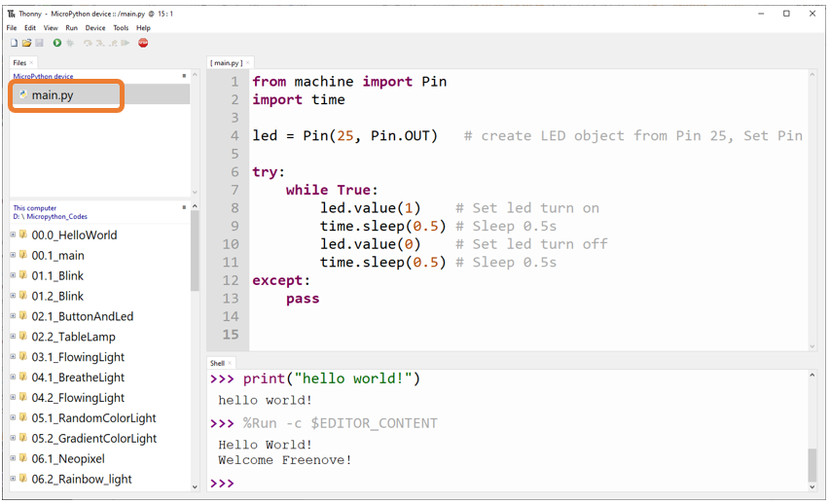
Task: Place cursor on editor line 15
Action: click(x=528, y=335)
